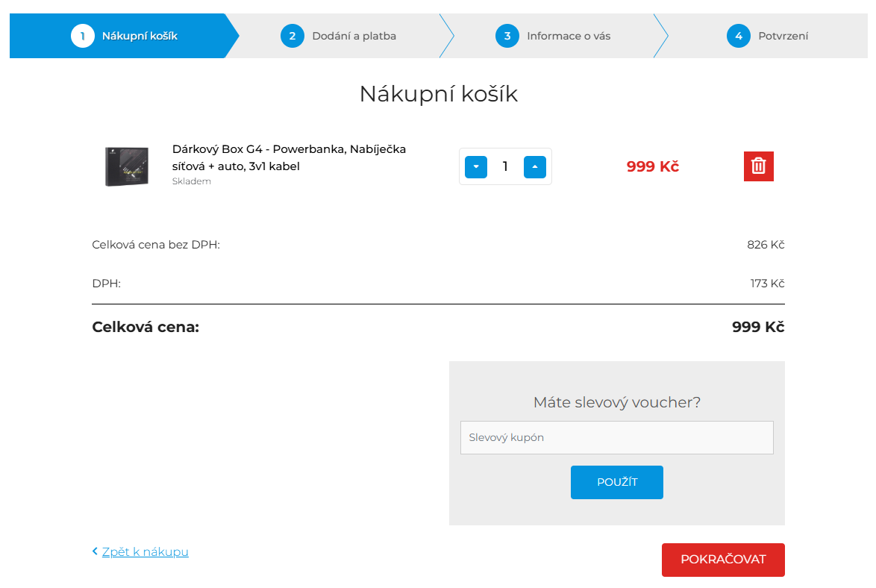The width and height of the screenshot is (876, 588).
Task: Focus the quantity field showing 1
Action: pos(505,166)
